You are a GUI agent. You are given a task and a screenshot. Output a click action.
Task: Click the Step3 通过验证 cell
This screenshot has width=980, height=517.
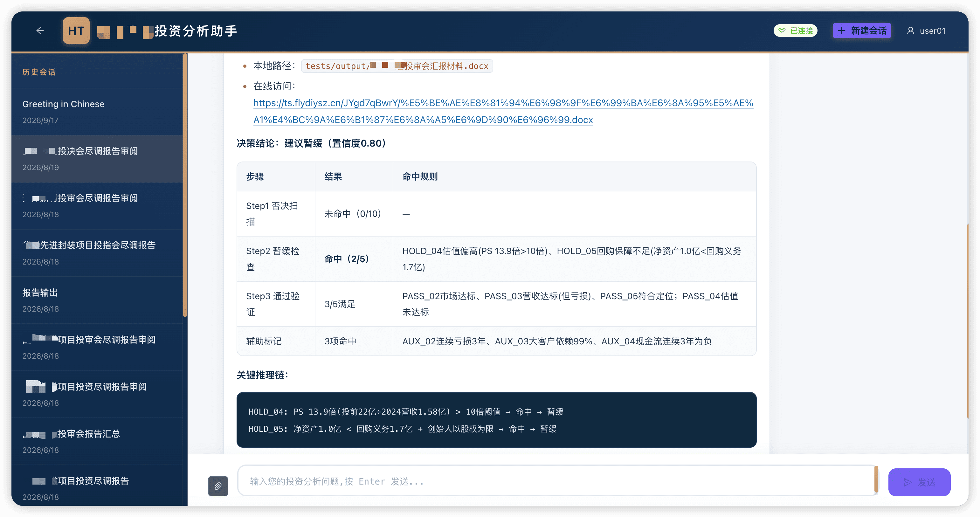coord(276,304)
